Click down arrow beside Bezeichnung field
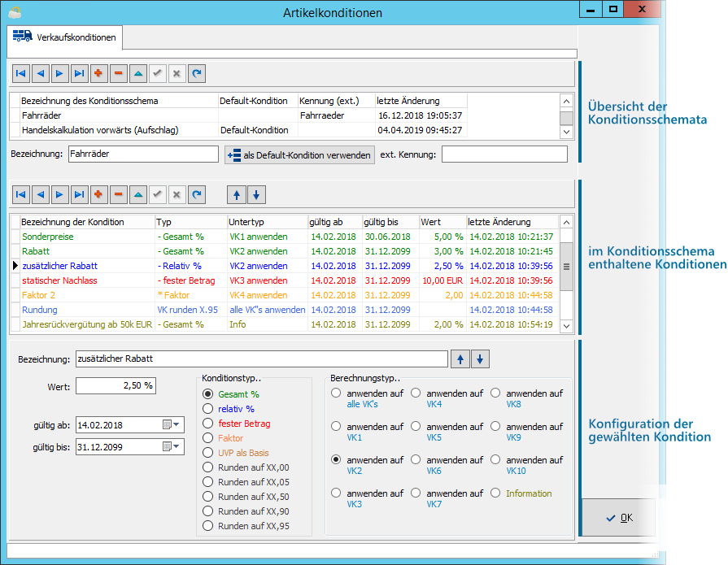 (x=480, y=359)
